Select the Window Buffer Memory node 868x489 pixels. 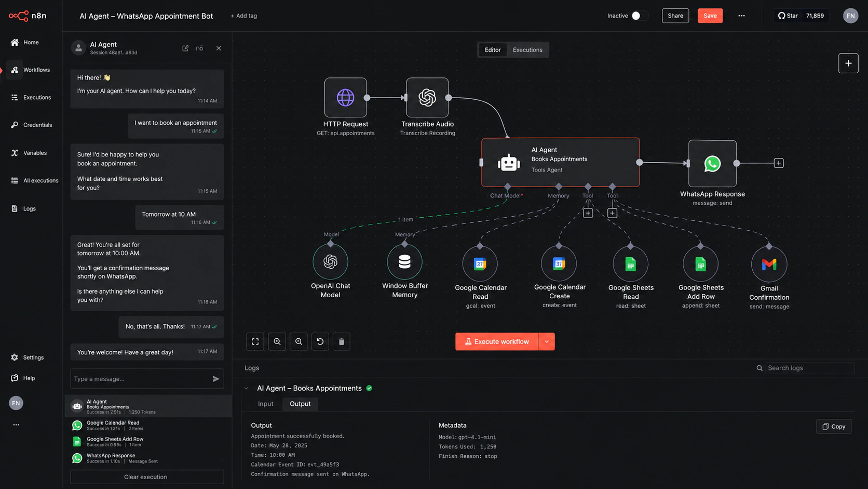(x=404, y=261)
